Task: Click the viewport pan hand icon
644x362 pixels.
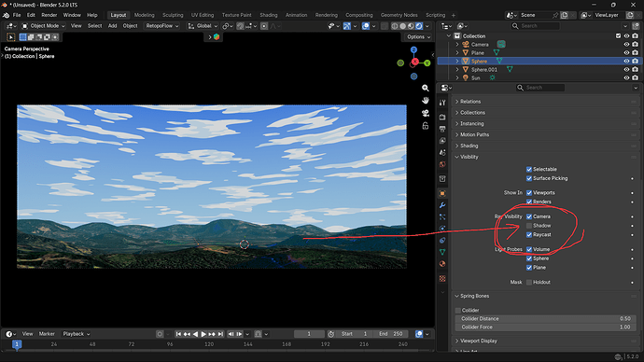Action: tap(426, 100)
